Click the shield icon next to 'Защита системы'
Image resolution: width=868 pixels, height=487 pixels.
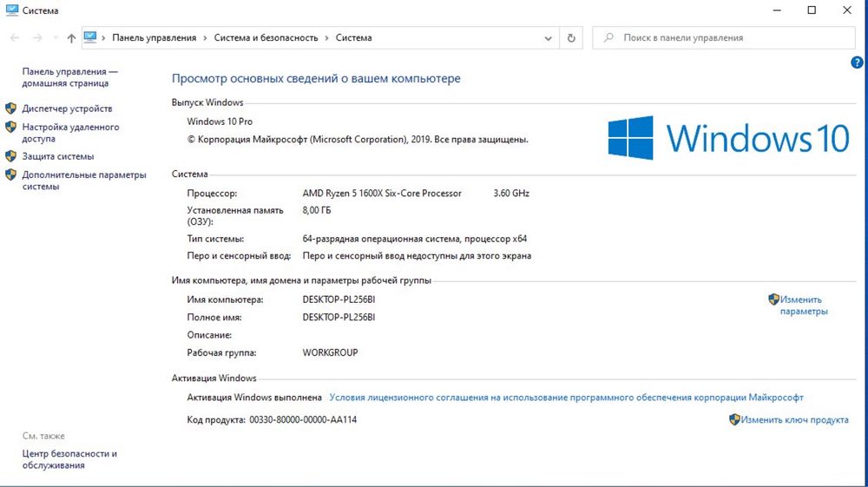click(x=10, y=156)
